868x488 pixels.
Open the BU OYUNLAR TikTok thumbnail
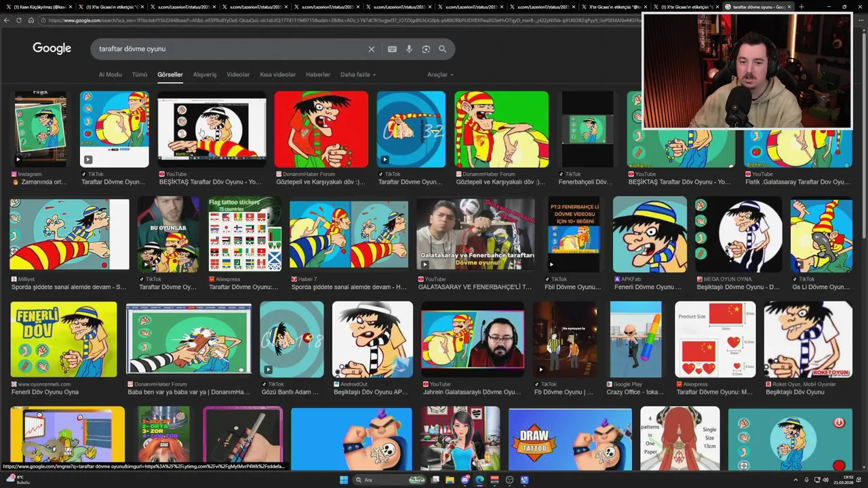coord(168,235)
